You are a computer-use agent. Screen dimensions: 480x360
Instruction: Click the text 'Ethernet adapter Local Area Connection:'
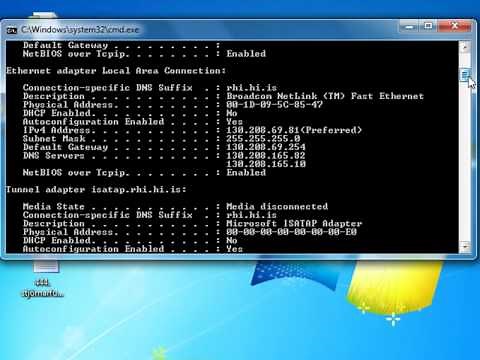tap(116, 71)
